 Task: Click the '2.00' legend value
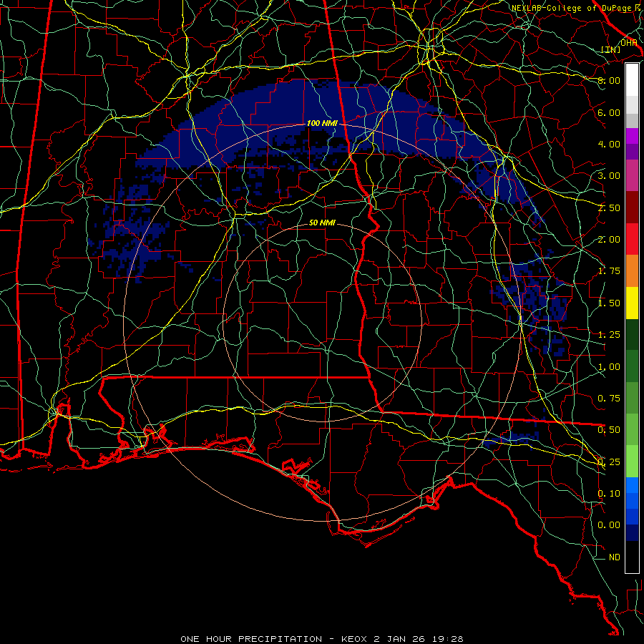point(609,240)
